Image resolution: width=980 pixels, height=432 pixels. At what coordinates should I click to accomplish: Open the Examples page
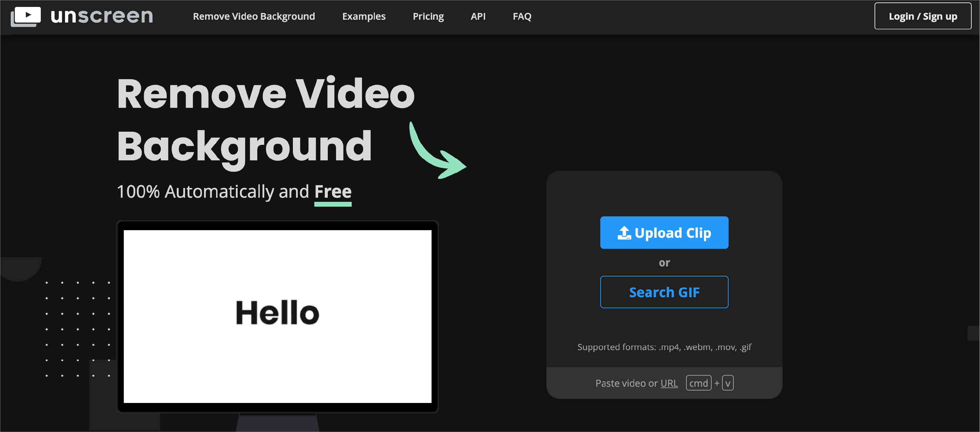364,16
